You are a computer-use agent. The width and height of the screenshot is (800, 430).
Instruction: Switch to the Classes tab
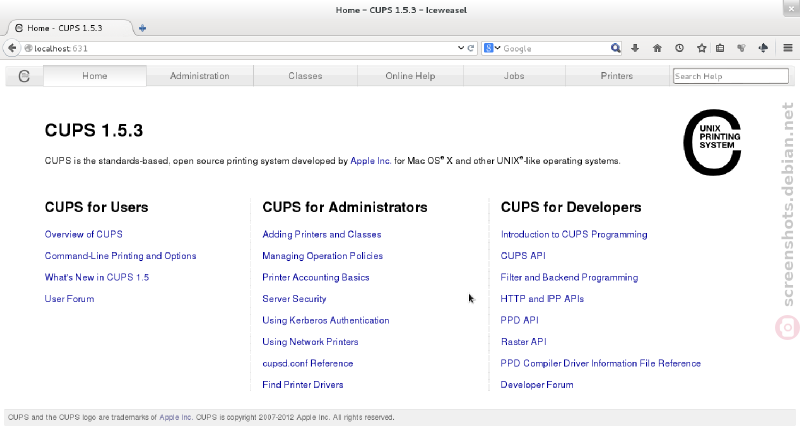point(305,76)
